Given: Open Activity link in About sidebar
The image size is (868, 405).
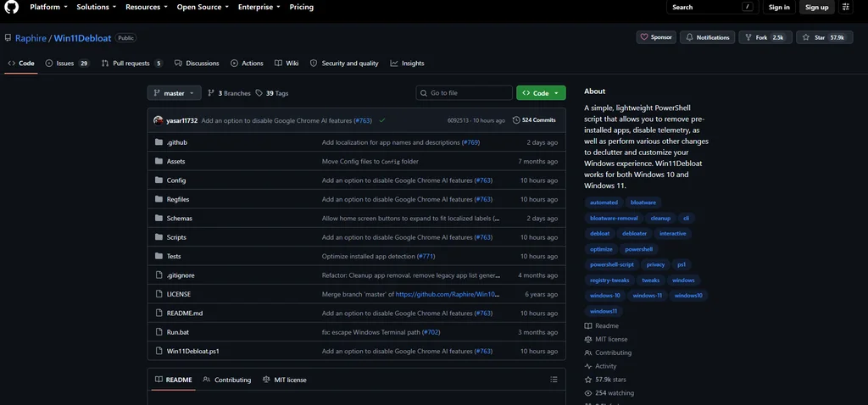Looking at the screenshot, I should tap(601, 366).
